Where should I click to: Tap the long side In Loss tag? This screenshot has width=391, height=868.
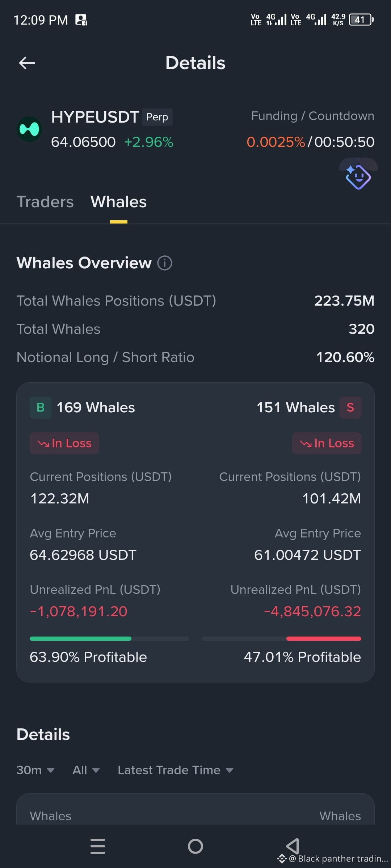(64, 443)
